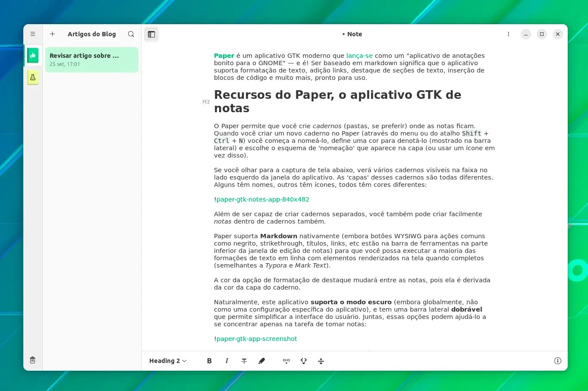Open the Heading 2 style dropdown

pos(168,361)
